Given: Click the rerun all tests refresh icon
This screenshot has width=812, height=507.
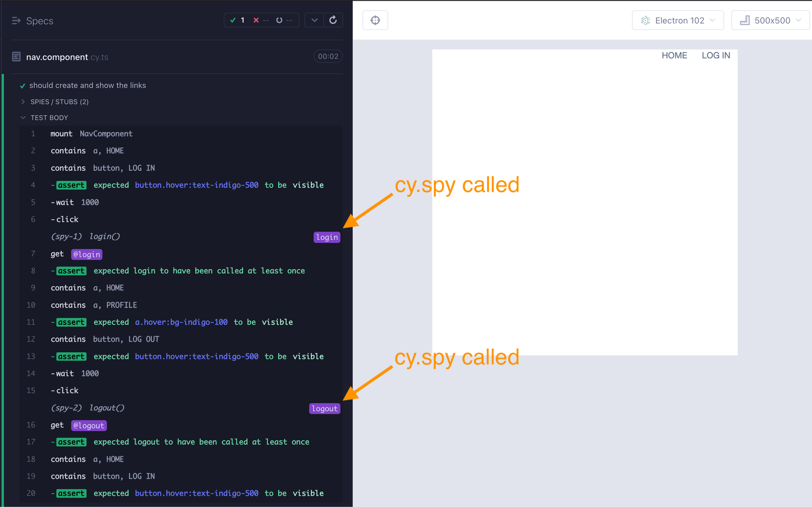Looking at the screenshot, I should click(333, 20).
